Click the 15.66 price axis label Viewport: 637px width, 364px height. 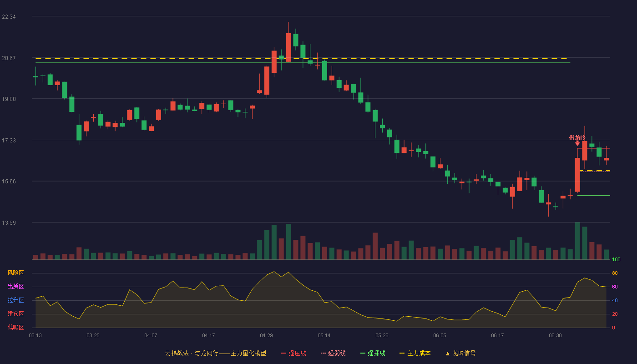coord(9,181)
